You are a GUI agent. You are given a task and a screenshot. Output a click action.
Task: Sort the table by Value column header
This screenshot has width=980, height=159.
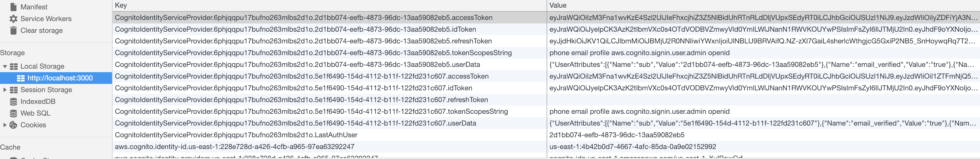[x=558, y=5]
